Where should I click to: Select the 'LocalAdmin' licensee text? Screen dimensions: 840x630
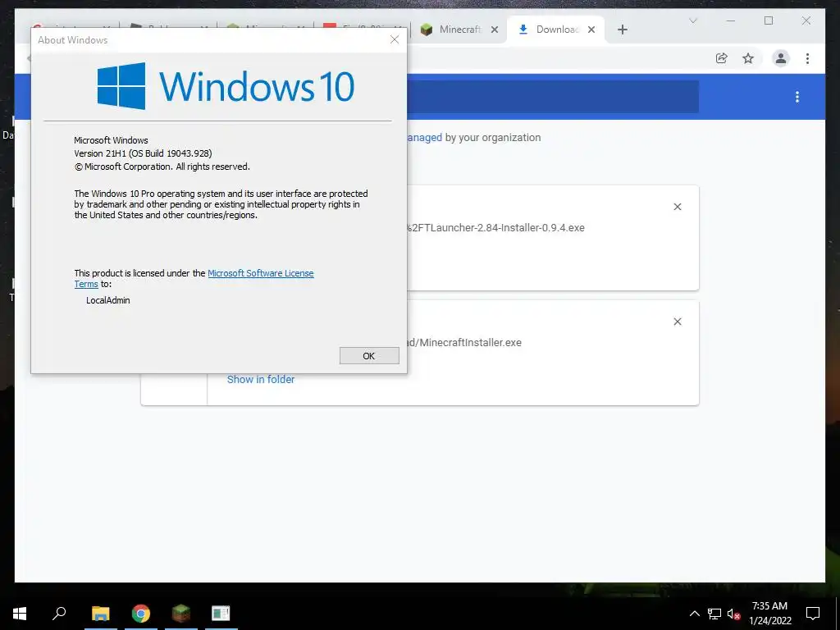pos(108,300)
